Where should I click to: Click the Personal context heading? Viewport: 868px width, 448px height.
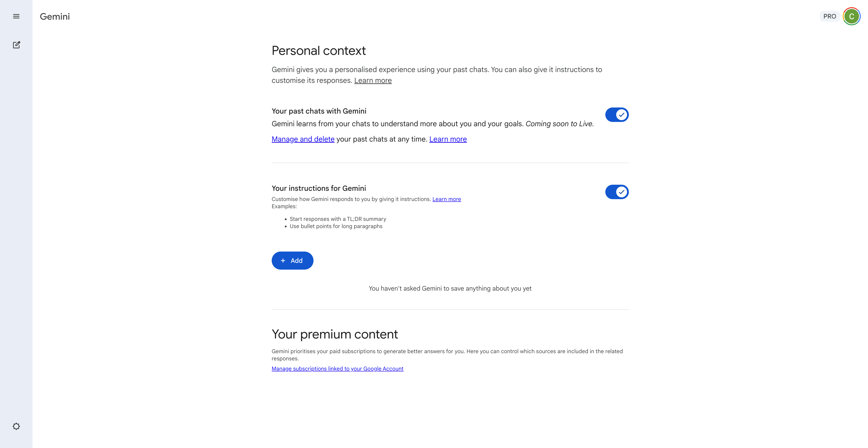coord(318,51)
